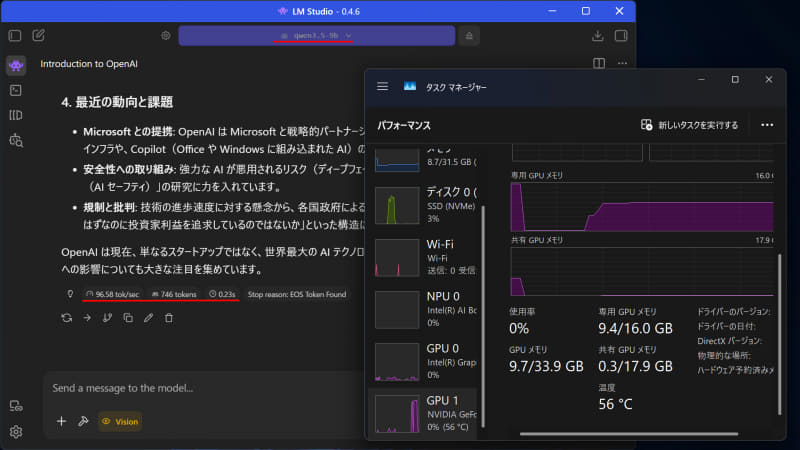800x450 pixels.
Task: Focus the 'Send a message to the model' field
Action: pos(204,388)
